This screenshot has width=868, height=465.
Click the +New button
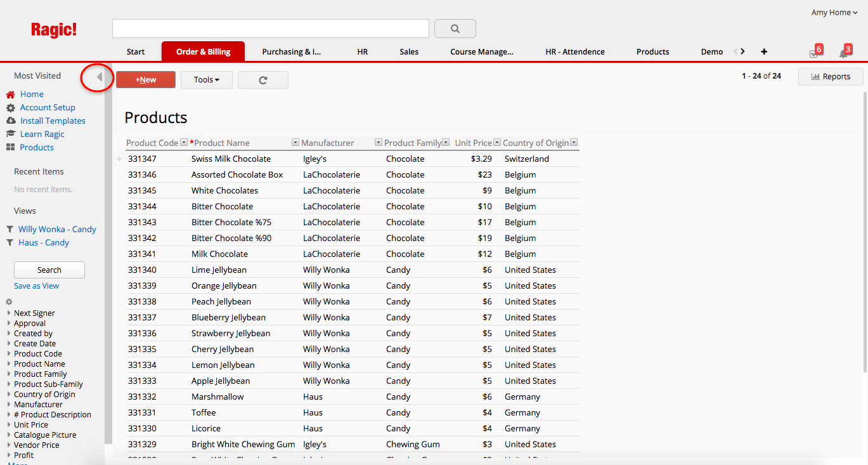tap(145, 79)
